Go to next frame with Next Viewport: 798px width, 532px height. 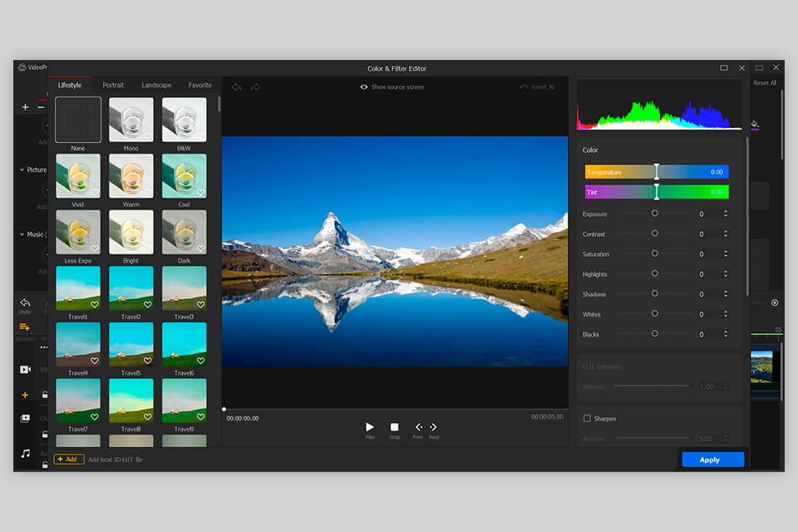point(433,427)
